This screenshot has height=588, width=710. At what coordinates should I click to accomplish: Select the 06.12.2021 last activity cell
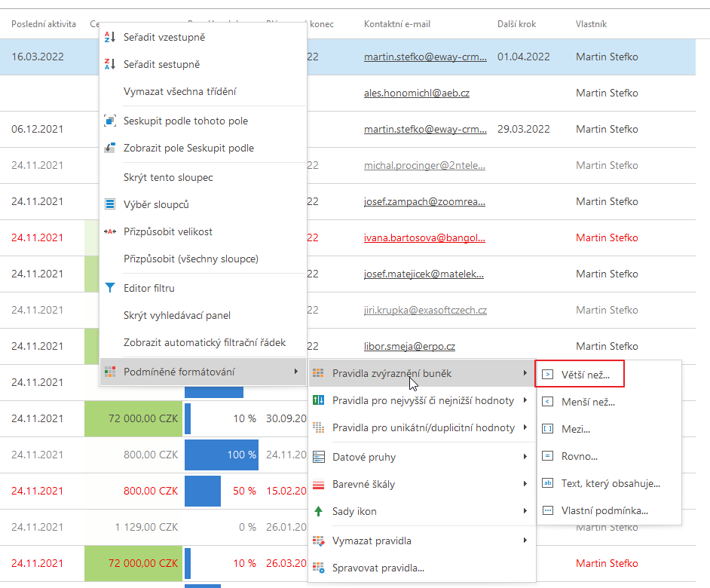click(x=38, y=129)
